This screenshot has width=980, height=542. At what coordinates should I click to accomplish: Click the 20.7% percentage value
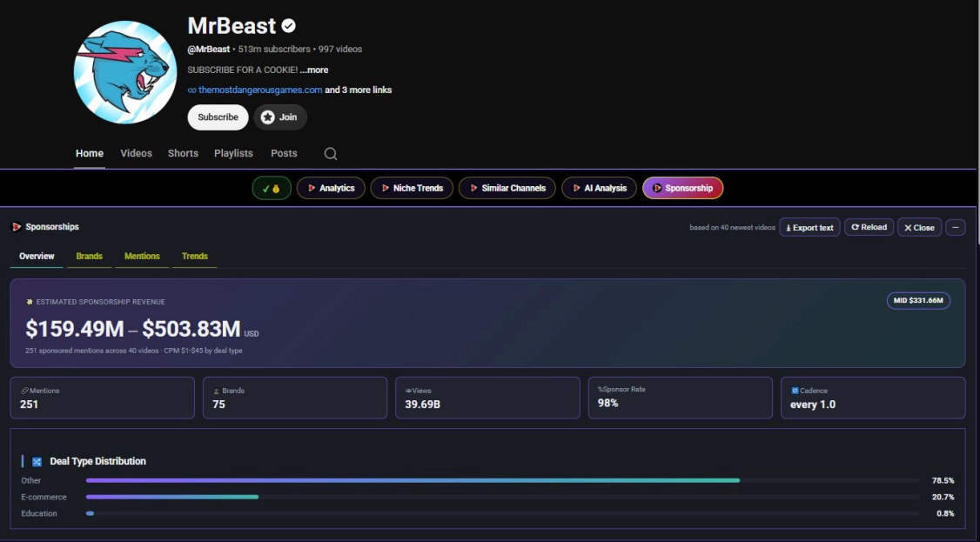pos(943,497)
